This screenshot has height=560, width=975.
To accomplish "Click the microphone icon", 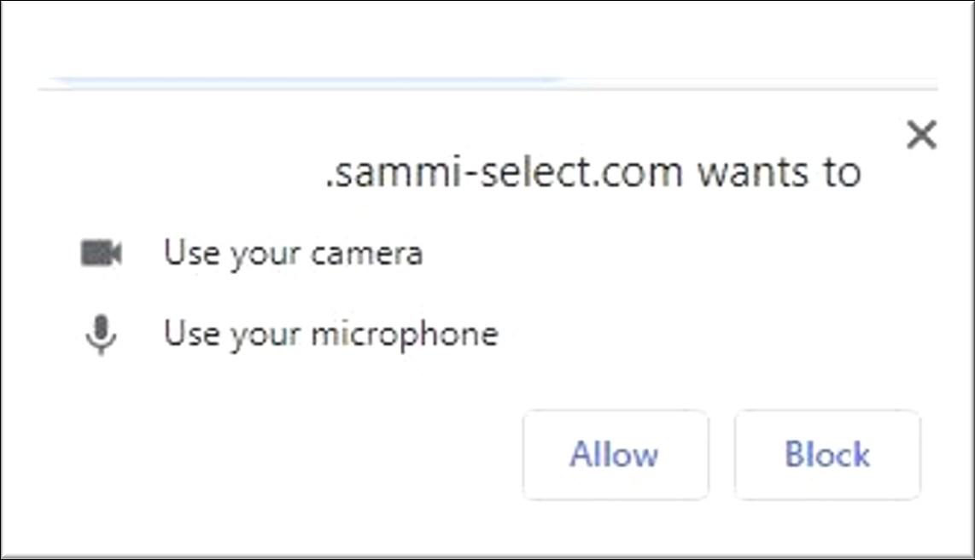I will (101, 335).
